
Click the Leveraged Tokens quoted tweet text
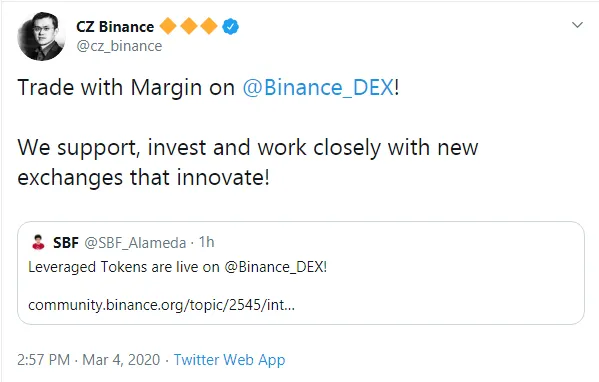pos(178,267)
